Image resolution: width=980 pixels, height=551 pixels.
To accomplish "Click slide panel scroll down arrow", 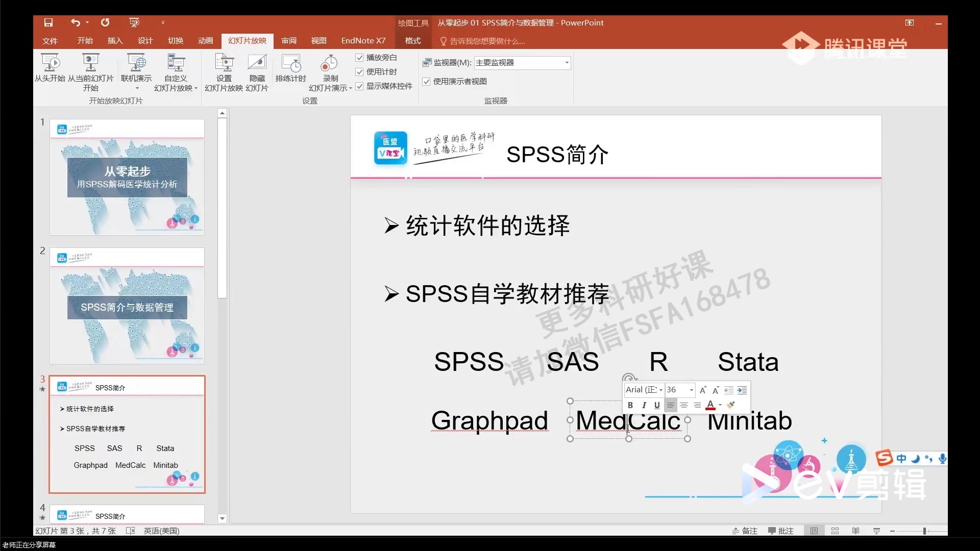I will [x=222, y=518].
